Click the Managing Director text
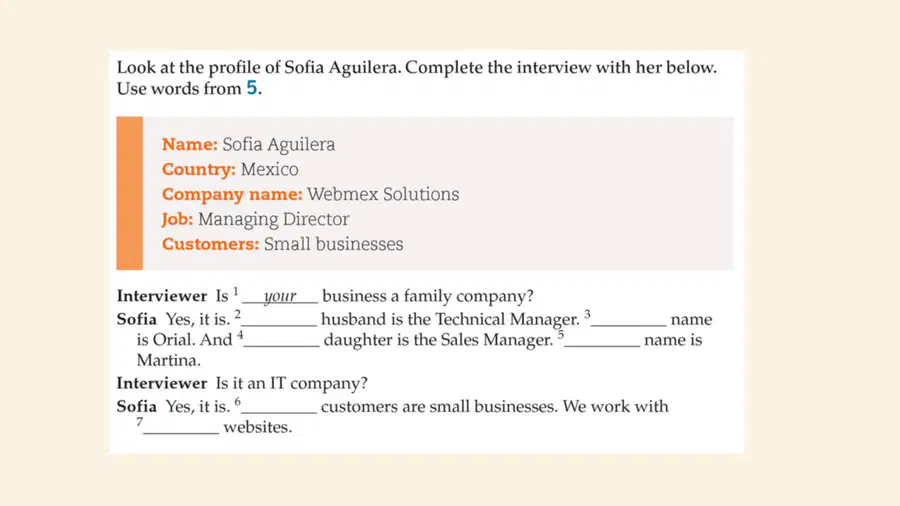This screenshot has height=506, width=900. (274, 219)
